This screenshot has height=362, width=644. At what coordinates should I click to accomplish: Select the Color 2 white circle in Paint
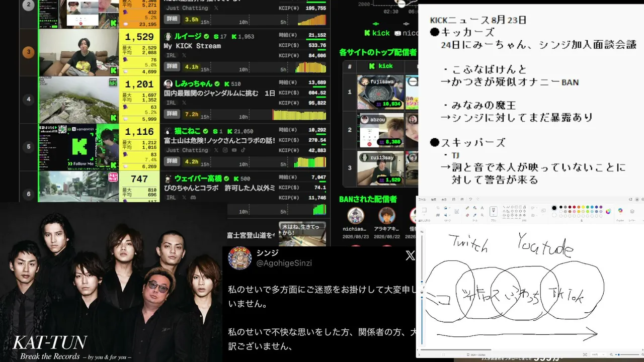[554, 215]
